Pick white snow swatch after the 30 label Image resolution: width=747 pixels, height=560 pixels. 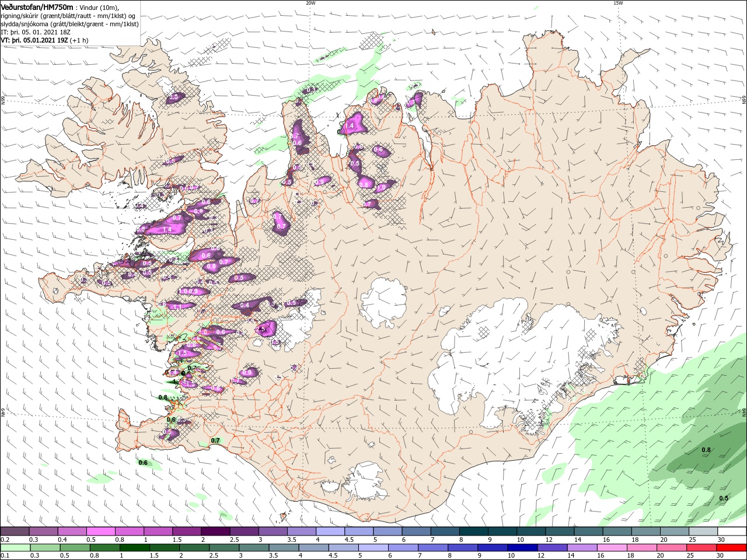point(732,531)
